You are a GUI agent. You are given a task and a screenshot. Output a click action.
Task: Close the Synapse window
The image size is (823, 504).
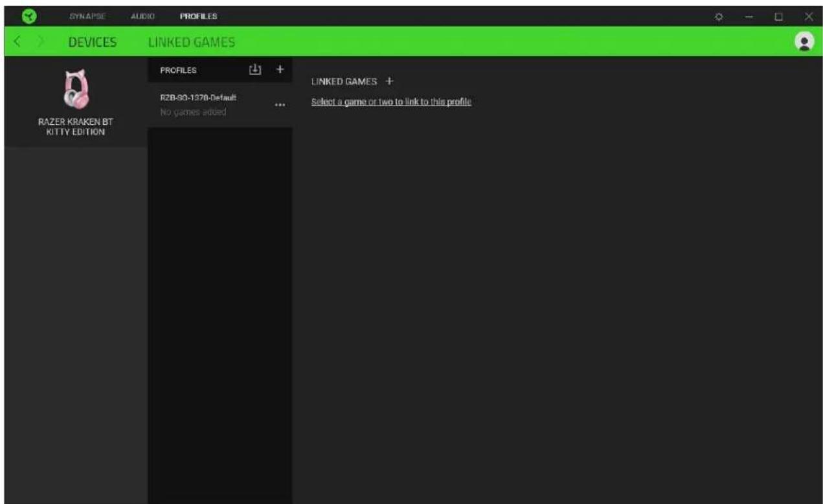click(x=809, y=16)
